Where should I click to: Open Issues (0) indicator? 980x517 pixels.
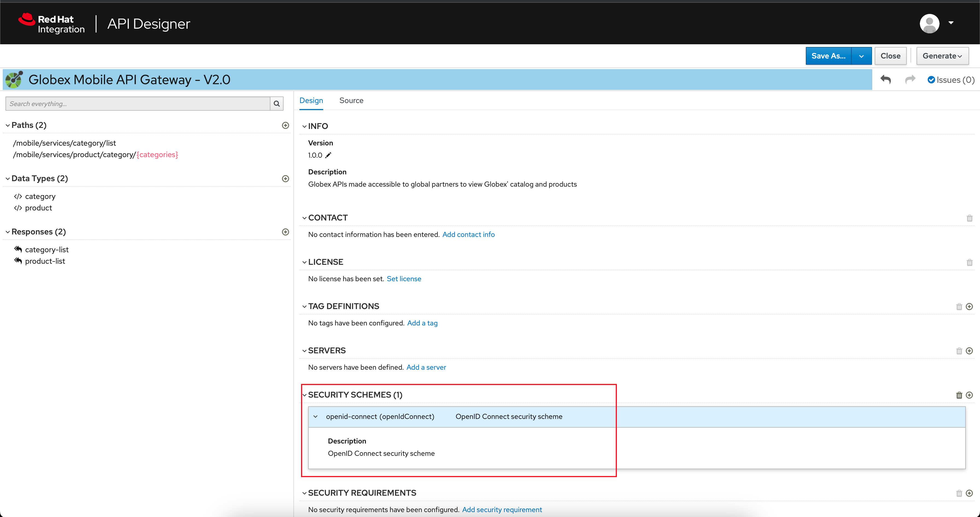coord(951,80)
